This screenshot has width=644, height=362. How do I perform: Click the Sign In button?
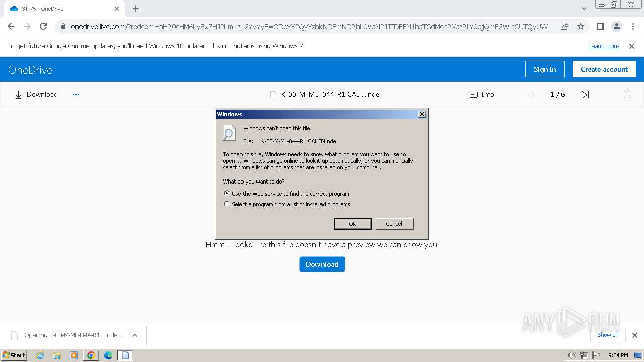point(545,69)
